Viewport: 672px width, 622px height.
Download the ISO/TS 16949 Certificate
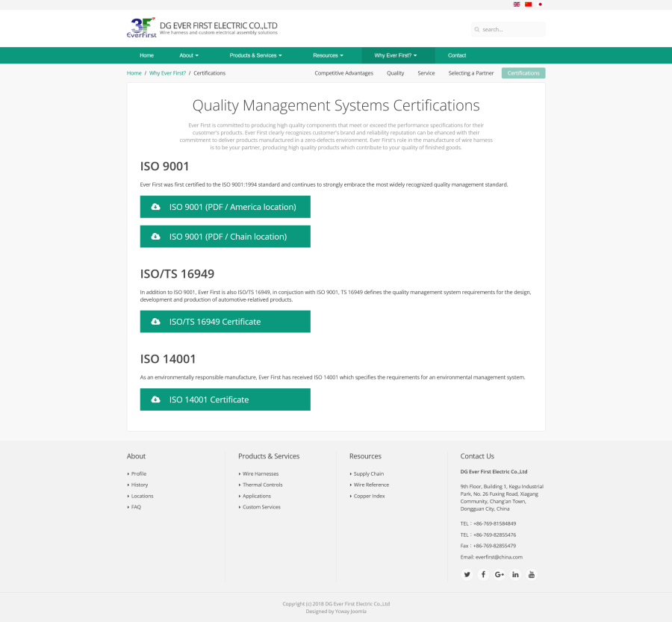225,322
